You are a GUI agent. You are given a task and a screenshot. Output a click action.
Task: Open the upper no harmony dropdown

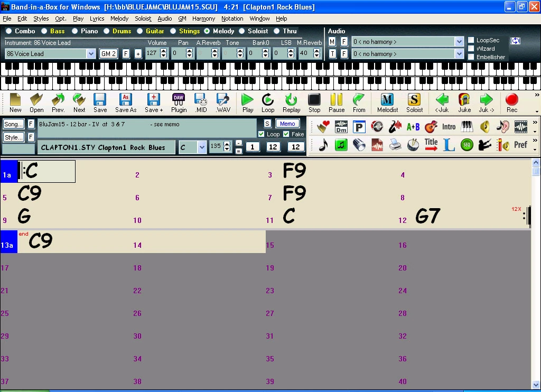pos(459,42)
